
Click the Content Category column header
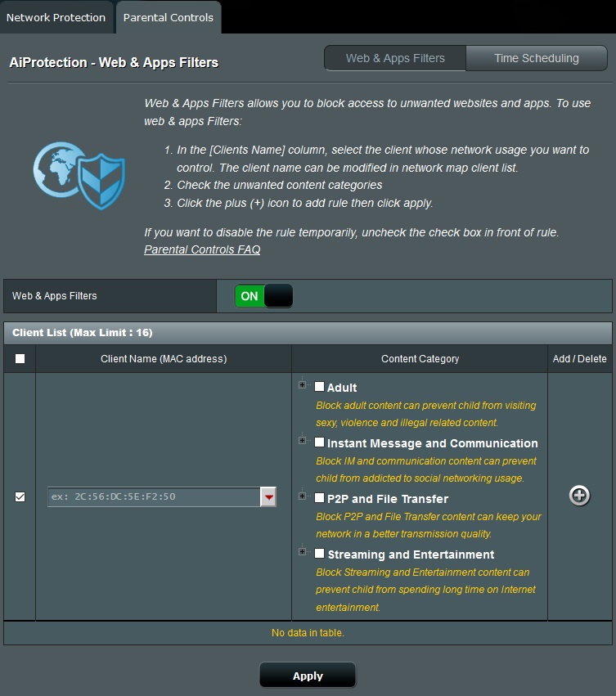pyautogui.click(x=420, y=359)
